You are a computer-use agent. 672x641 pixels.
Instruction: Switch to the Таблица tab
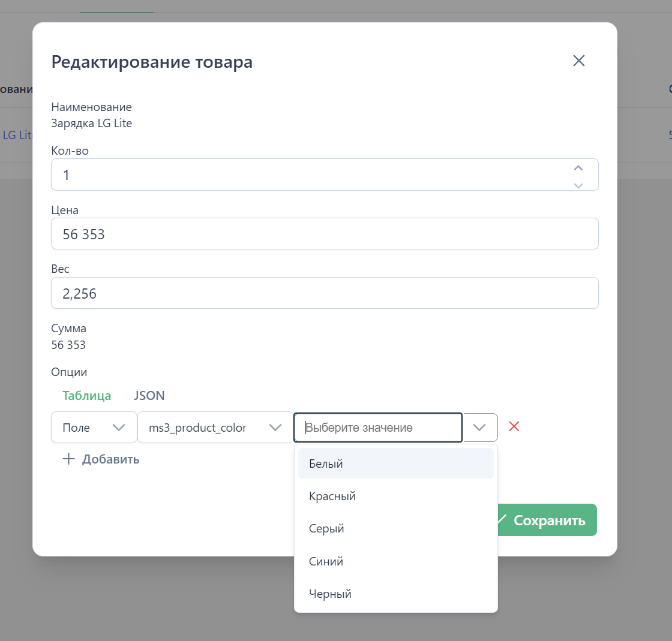[x=86, y=396]
